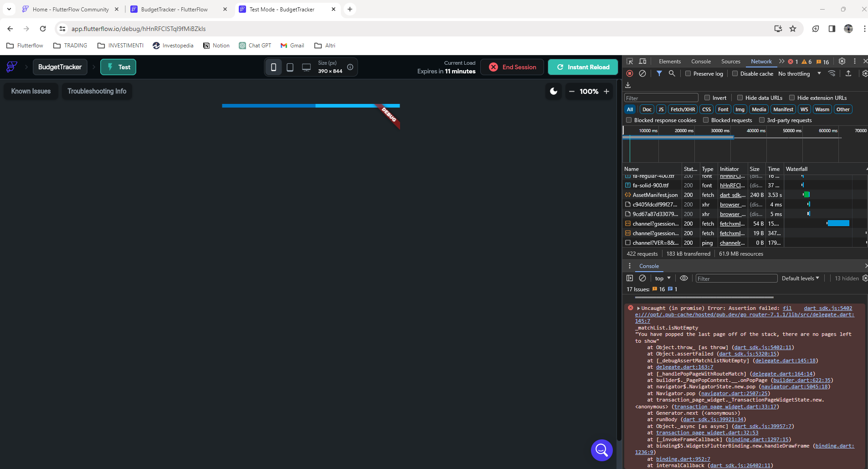Enable Preserve log checkbox
Screen dimensions: 868x469
point(688,73)
